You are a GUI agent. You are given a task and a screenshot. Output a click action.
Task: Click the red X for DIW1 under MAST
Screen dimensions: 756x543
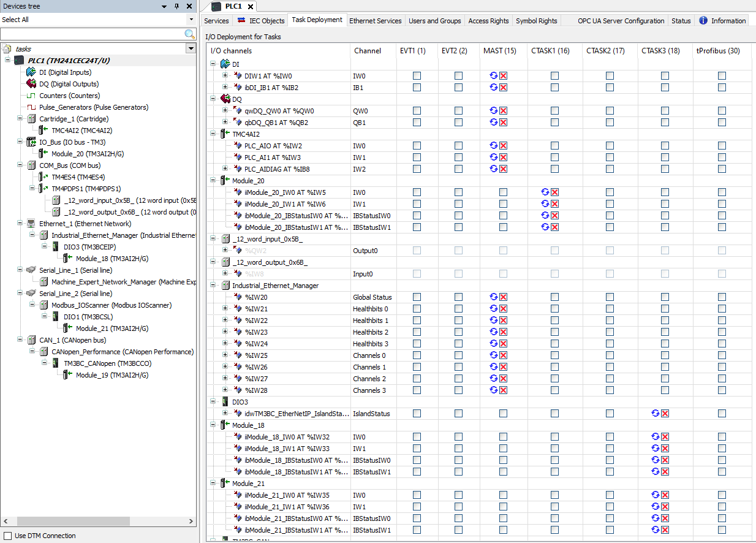(x=504, y=76)
